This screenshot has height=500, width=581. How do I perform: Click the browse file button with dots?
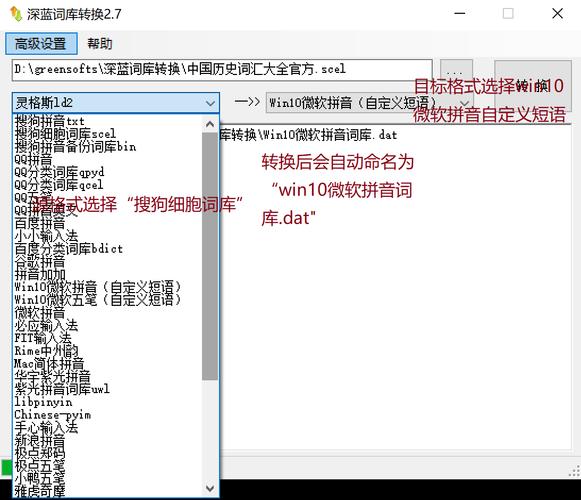coord(456,69)
